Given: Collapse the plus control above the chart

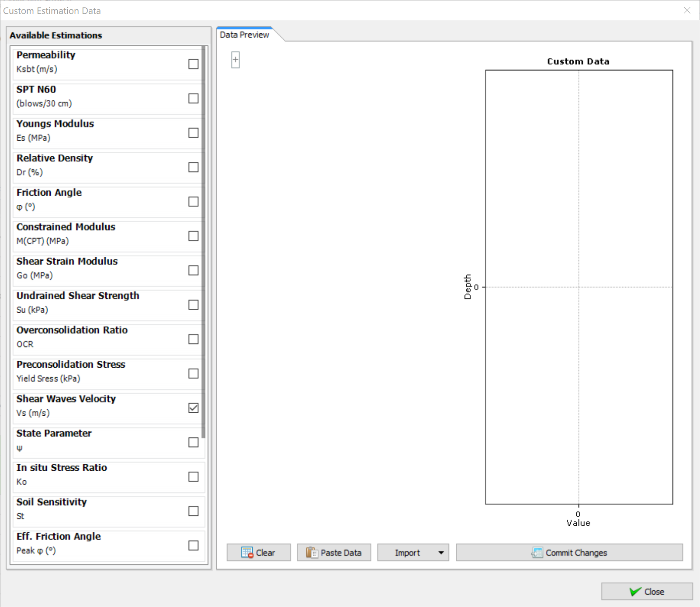Looking at the screenshot, I should click(235, 59).
